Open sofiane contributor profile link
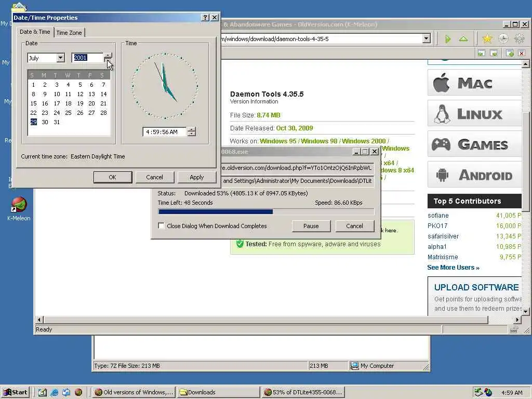This screenshot has height=399, width=532. [438, 216]
